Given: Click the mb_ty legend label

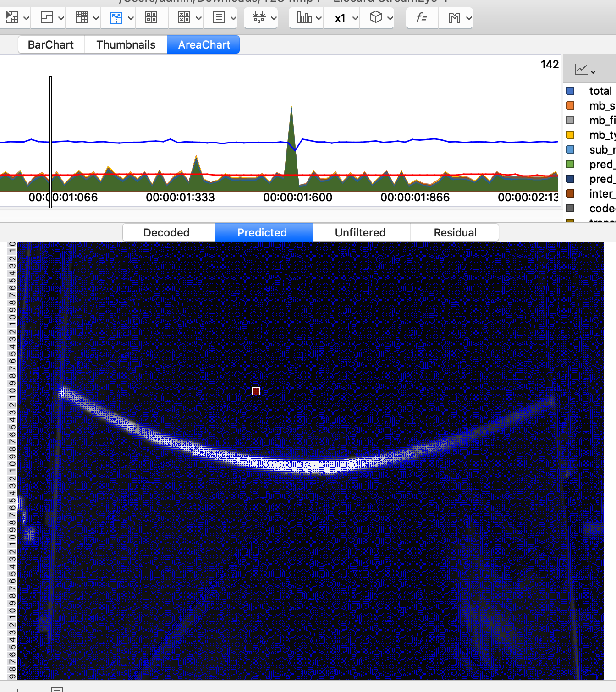Looking at the screenshot, I should click(602, 135).
